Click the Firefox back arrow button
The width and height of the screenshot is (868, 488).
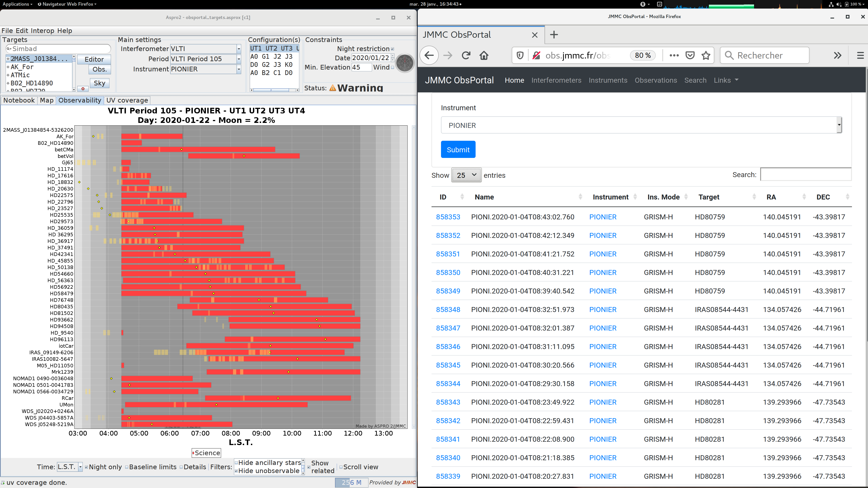tap(429, 55)
